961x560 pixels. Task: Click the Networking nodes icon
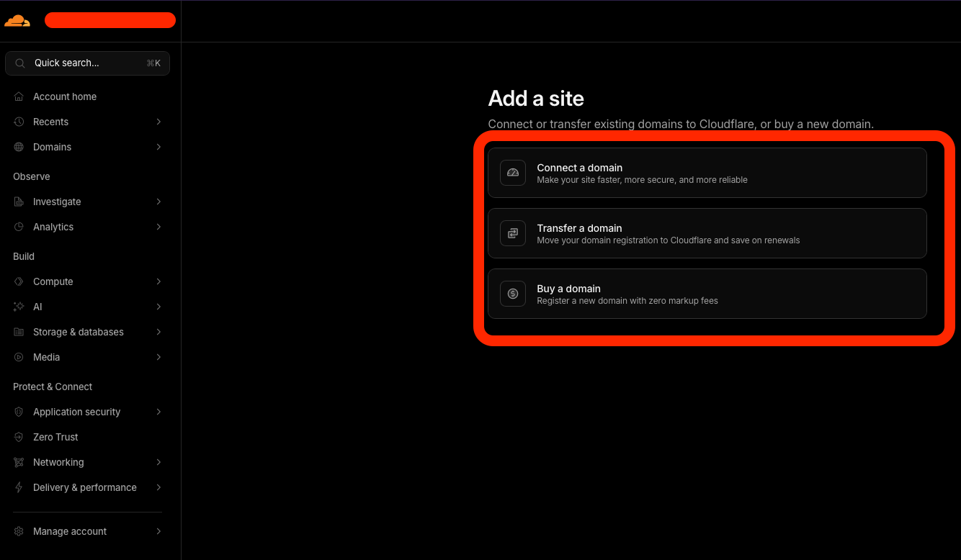[x=19, y=462]
